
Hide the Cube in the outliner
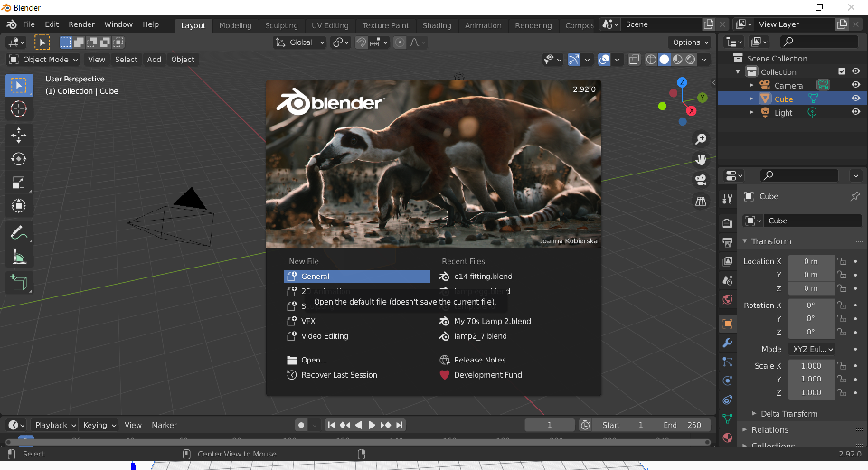[x=856, y=99]
